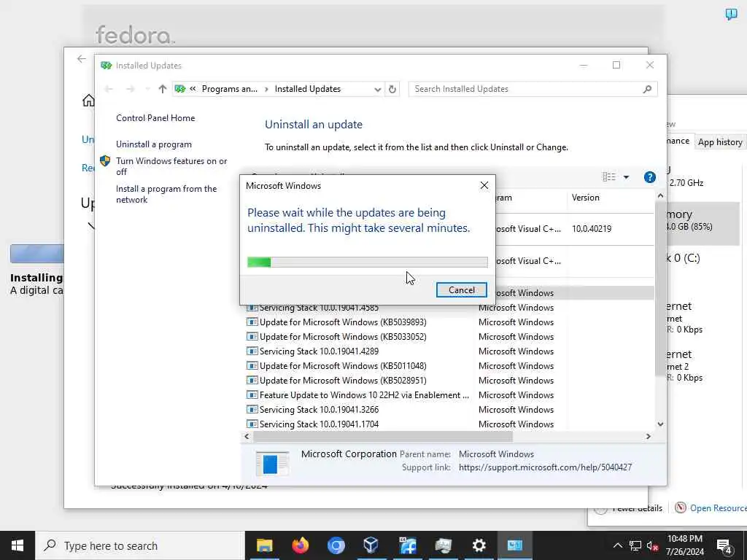Sort by the Version column header
Image resolution: width=747 pixels, height=560 pixels.
(586, 198)
